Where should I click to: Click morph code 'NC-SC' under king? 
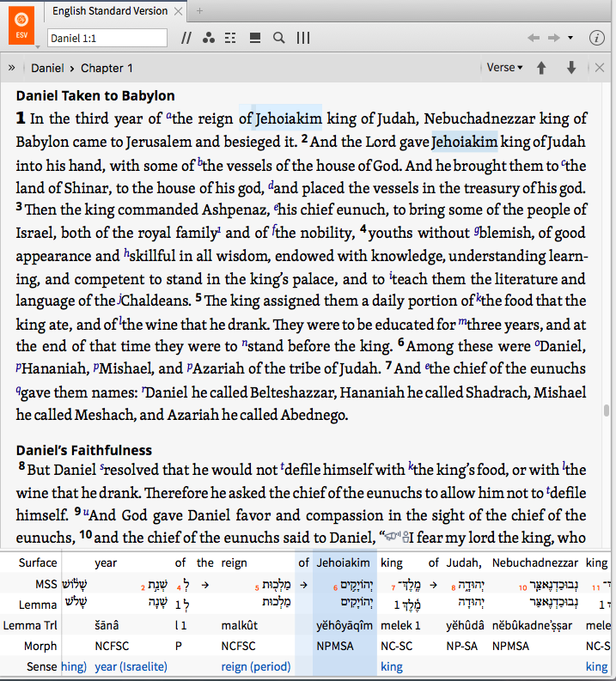(396, 647)
